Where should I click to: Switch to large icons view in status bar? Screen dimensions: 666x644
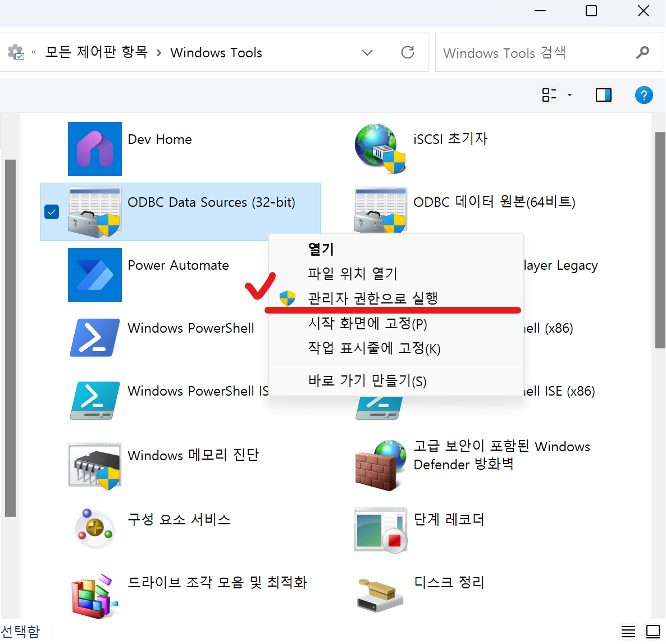click(653, 632)
